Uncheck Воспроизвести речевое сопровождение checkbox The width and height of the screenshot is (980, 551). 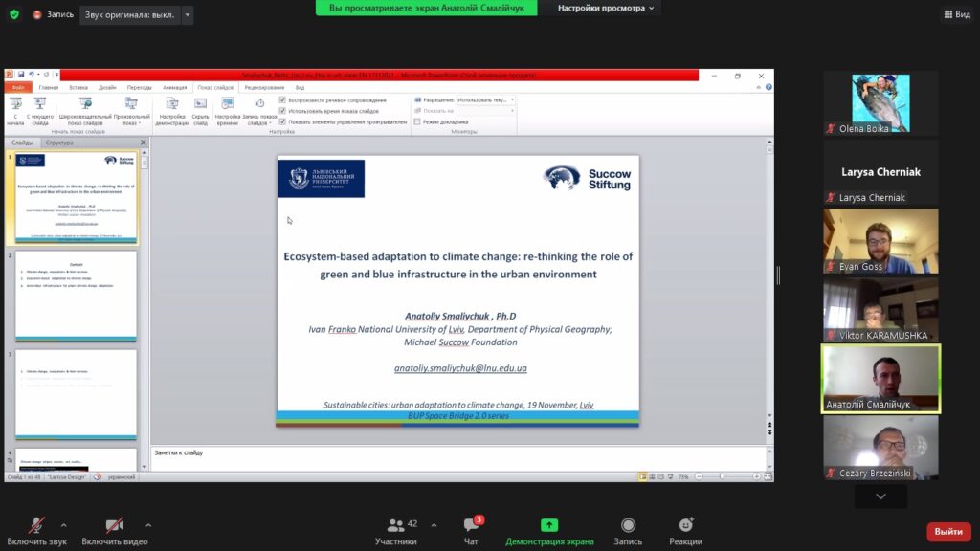point(282,99)
